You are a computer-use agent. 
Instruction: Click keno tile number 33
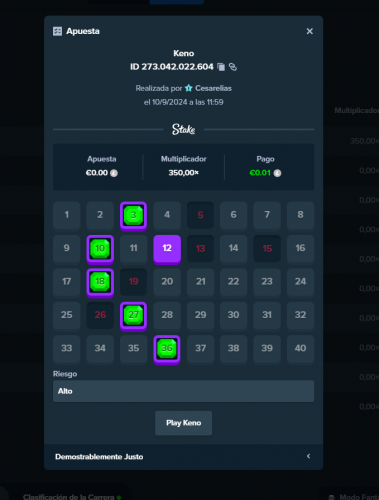[67, 348]
